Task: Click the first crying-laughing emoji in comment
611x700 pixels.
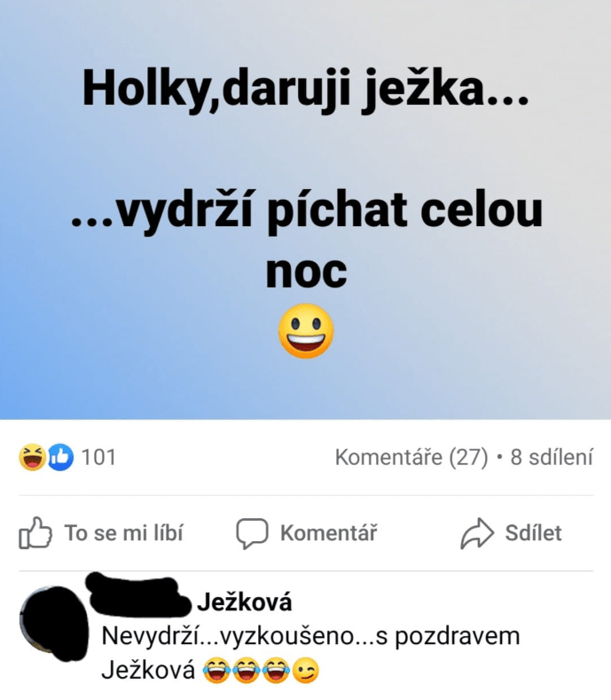Action: pos(216,671)
